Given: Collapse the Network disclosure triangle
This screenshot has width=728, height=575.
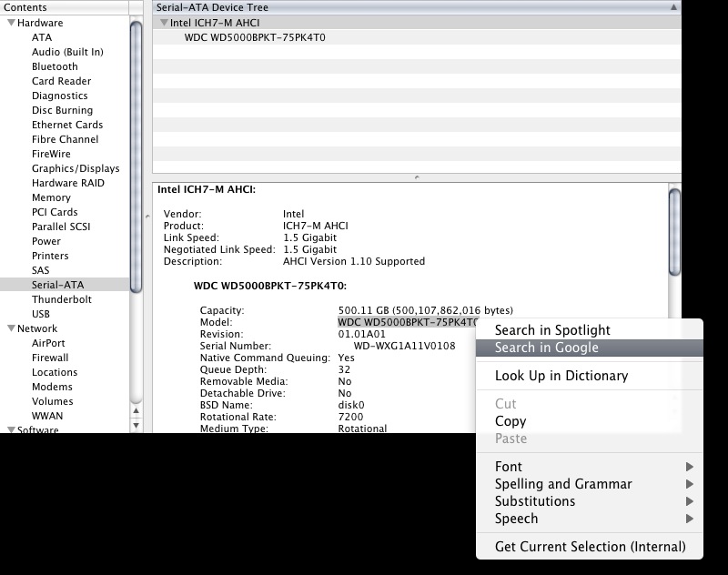Looking at the screenshot, I should click(11, 328).
